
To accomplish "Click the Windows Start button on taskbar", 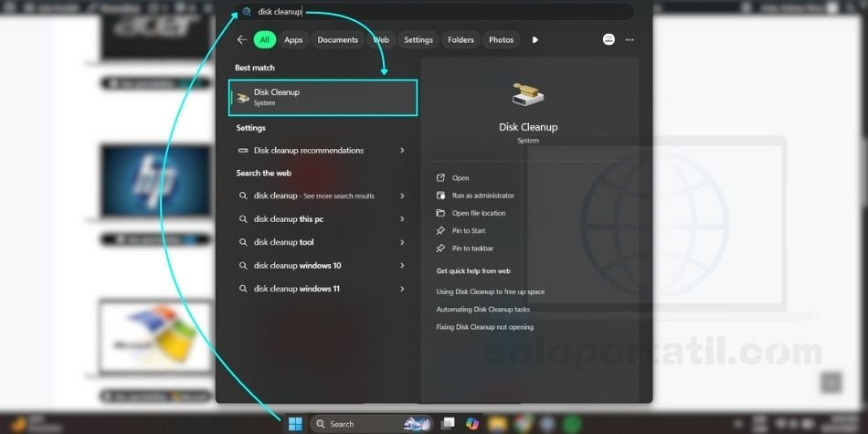I will (x=296, y=424).
